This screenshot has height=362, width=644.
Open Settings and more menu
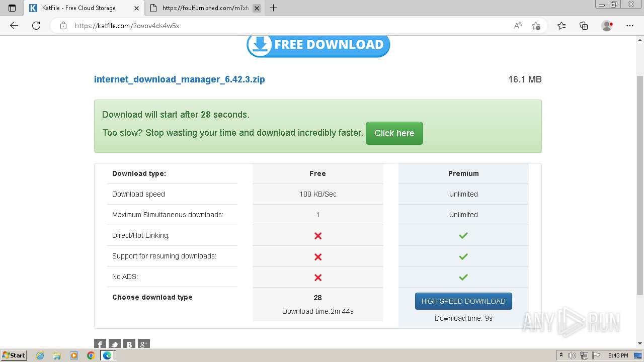point(630,26)
